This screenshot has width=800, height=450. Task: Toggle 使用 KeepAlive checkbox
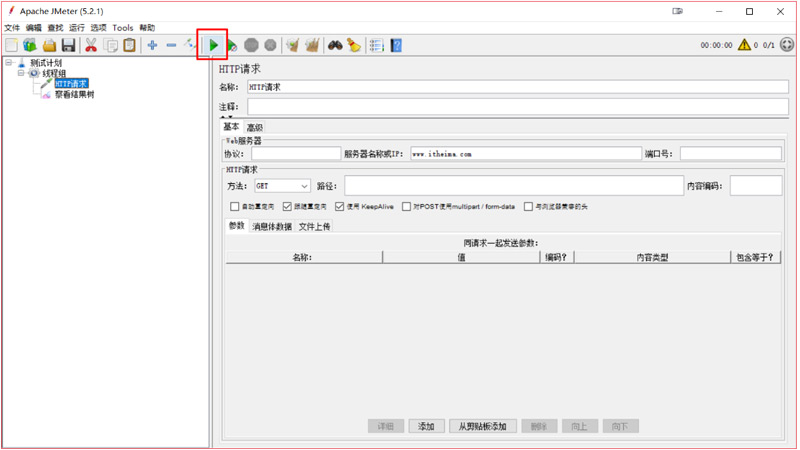(340, 207)
